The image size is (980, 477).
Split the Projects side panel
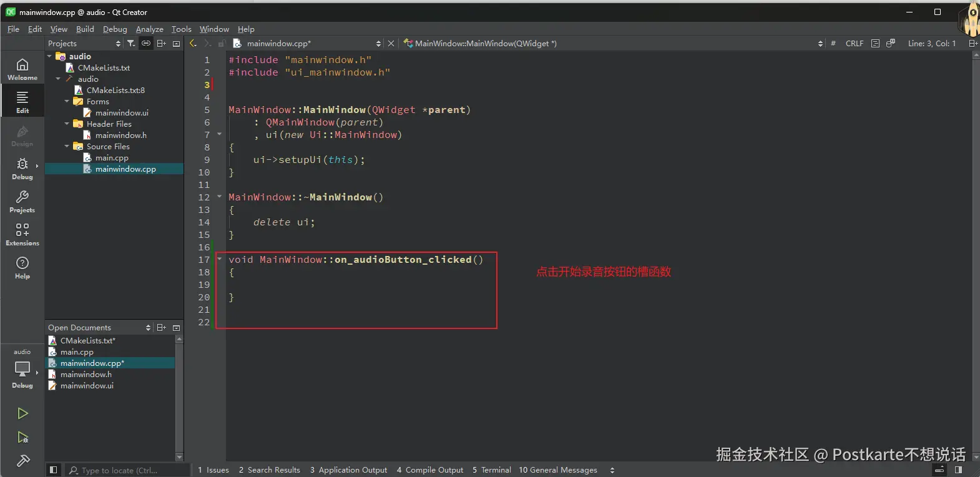coord(161,43)
